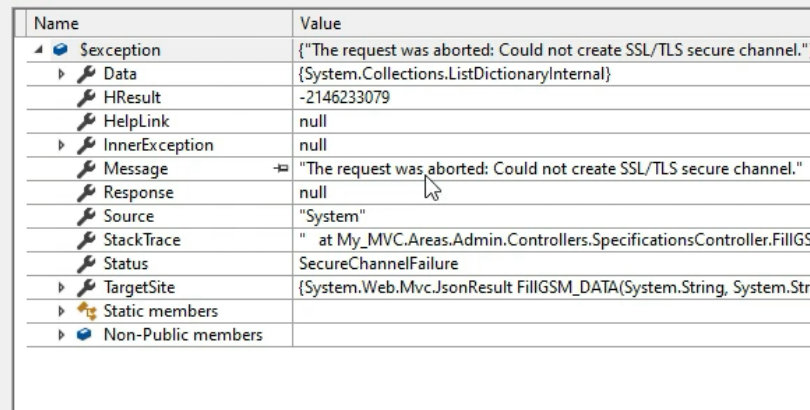Select the Status property row

click(x=418, y=264)
